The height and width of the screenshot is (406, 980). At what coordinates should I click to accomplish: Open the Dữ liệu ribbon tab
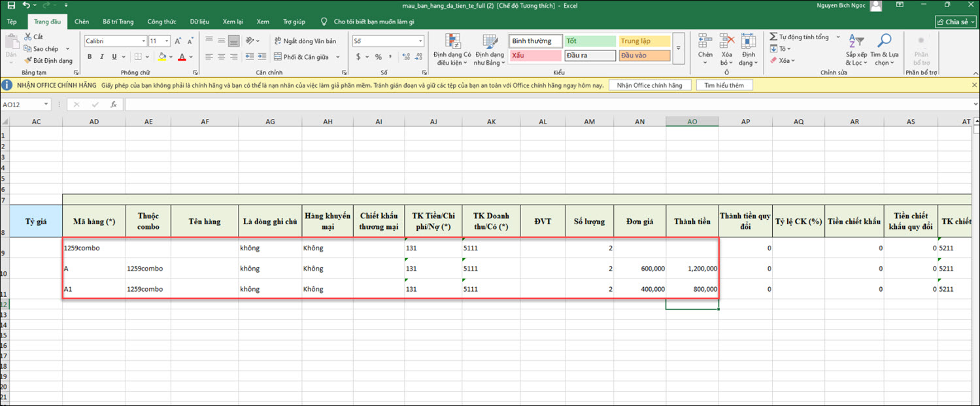tap(199, 22)
